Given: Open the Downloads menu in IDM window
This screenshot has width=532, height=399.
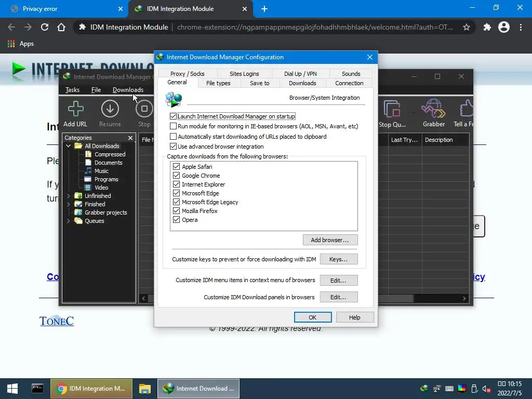Looking at the screenshot, I should (128, 90).
